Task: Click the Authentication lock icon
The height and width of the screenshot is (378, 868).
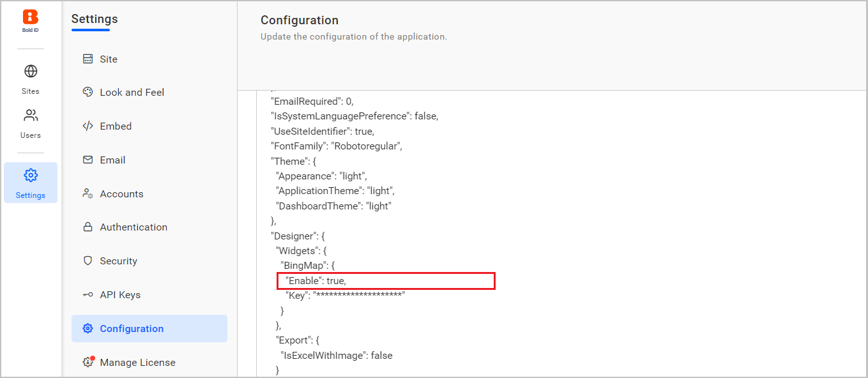Action: [x=87, y=227]
